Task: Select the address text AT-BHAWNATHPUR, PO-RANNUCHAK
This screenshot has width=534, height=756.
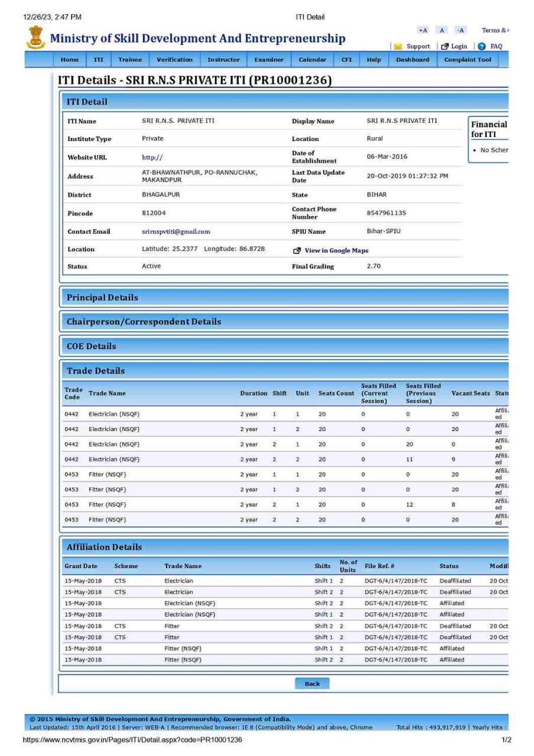Action: (x=200, y=172)
